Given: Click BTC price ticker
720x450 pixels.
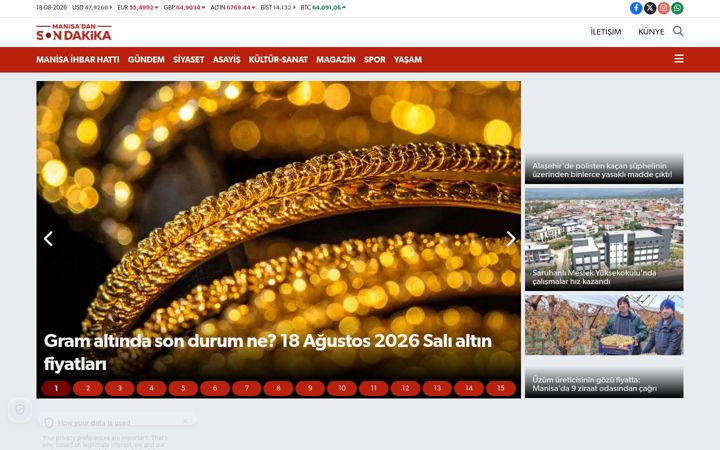Looking at the screenshot, I should pyautogui.click(x=323, y=7).
